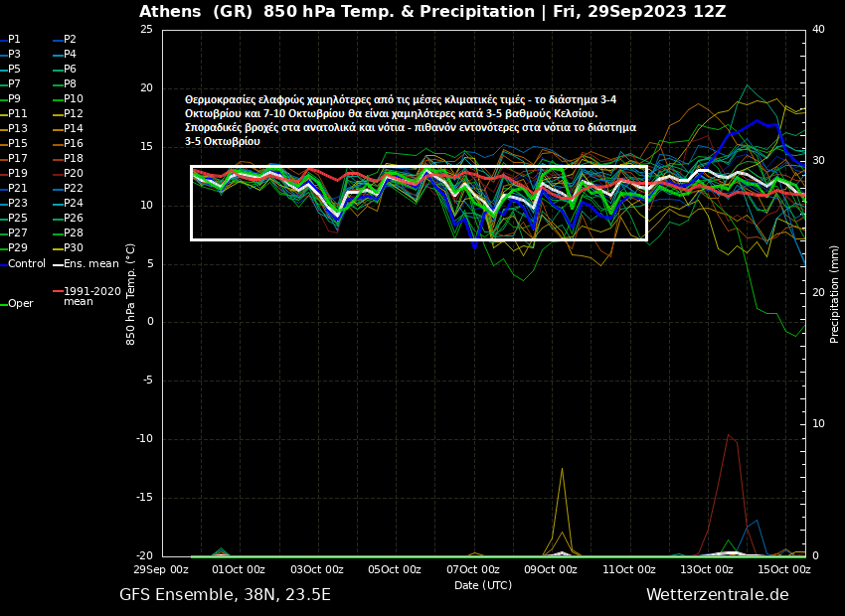Screen dimensions: 845x616
Task: Toggle the Control run legend item
Action: tap(26, 264)
